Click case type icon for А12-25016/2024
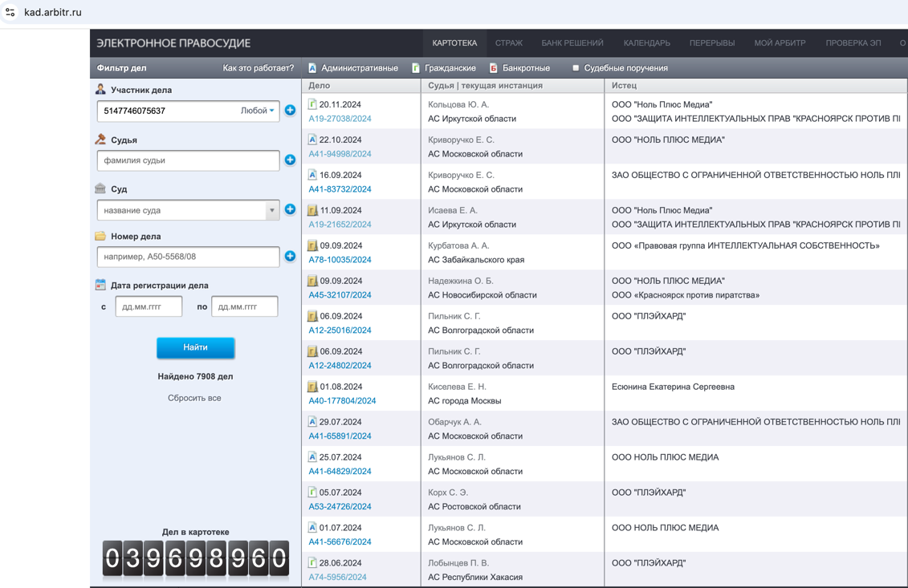The height and width of the screenshot is (588, 908). pos(313,316)
